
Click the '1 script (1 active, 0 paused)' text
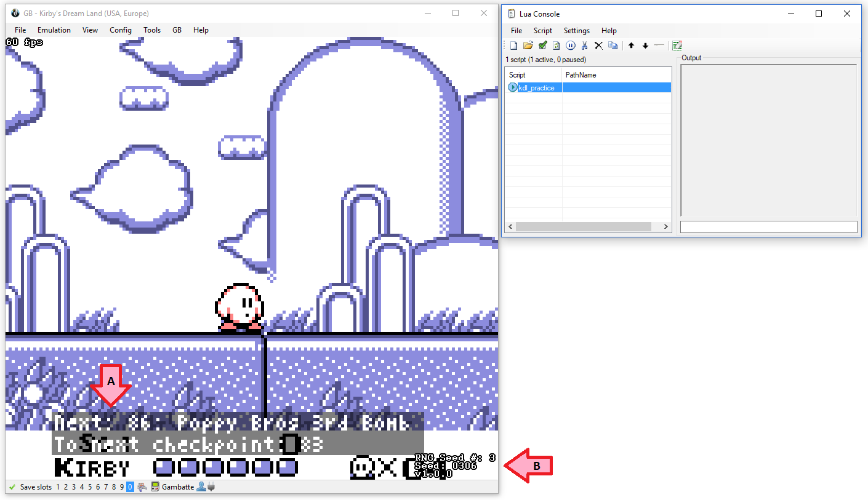coord(545,60)
